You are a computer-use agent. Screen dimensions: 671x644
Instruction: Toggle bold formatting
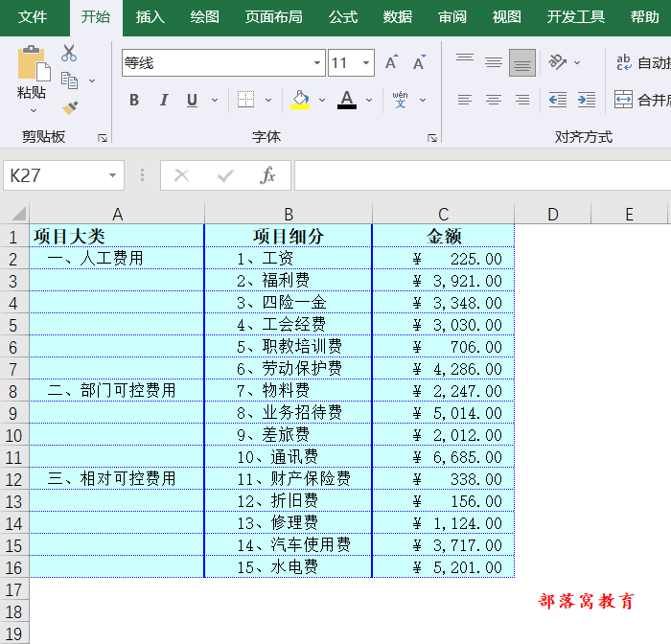coord(134,100)
